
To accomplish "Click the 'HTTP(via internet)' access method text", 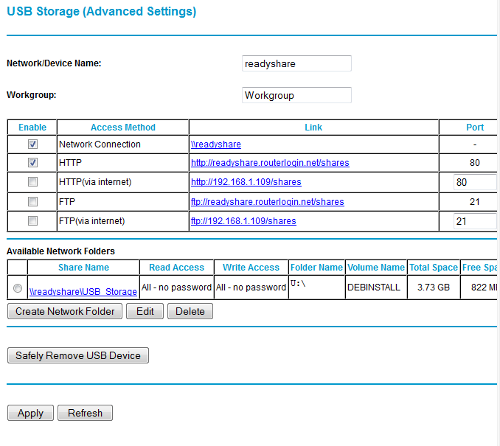I will [x=95, y=182].
